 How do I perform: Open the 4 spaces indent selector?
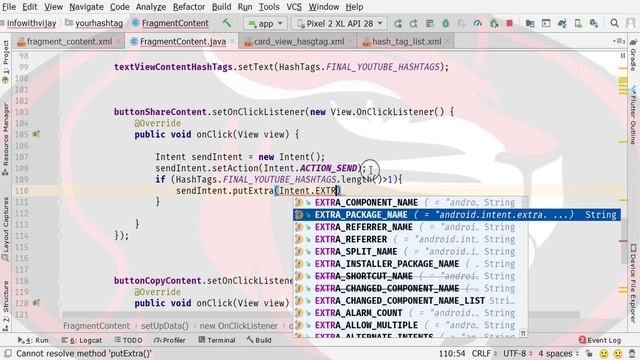558,353
